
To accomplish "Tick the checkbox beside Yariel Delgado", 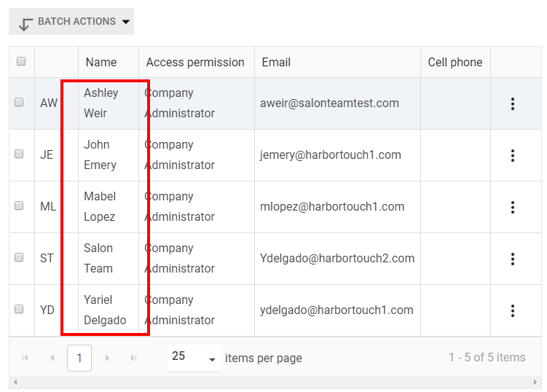I will (x=20, y=310).
